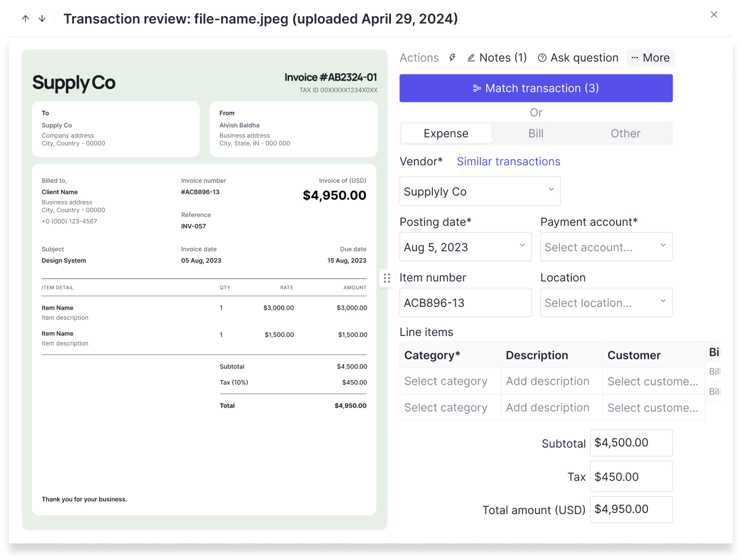
Task: Click the Item number input field
Action: tap(465, 302)
